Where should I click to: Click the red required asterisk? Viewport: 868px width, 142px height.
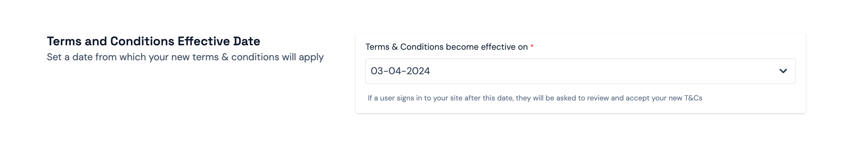pyautogui.click(x=532, y=47)
